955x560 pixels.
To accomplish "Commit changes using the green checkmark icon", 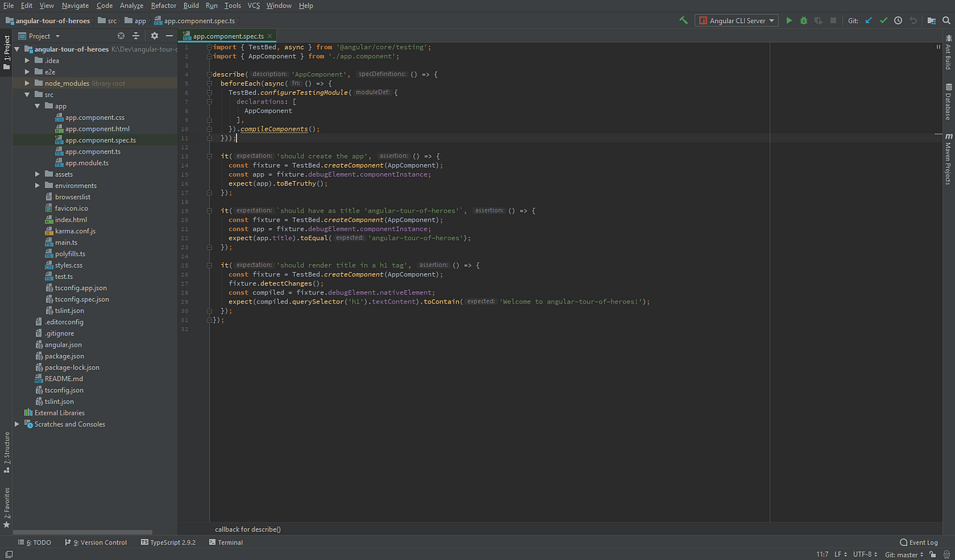I will [x=883, y=20].
